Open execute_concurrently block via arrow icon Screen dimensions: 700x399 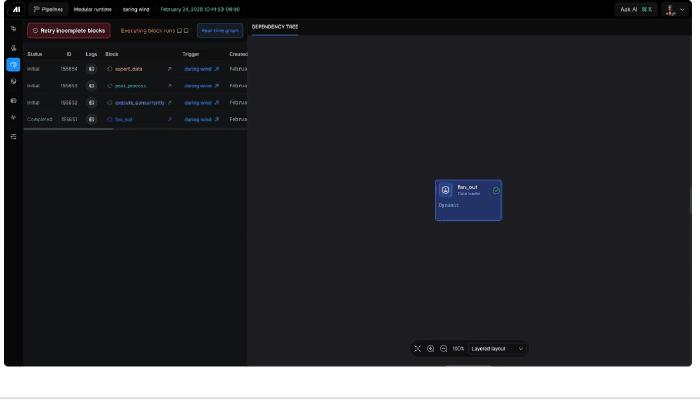pos(169,103)
